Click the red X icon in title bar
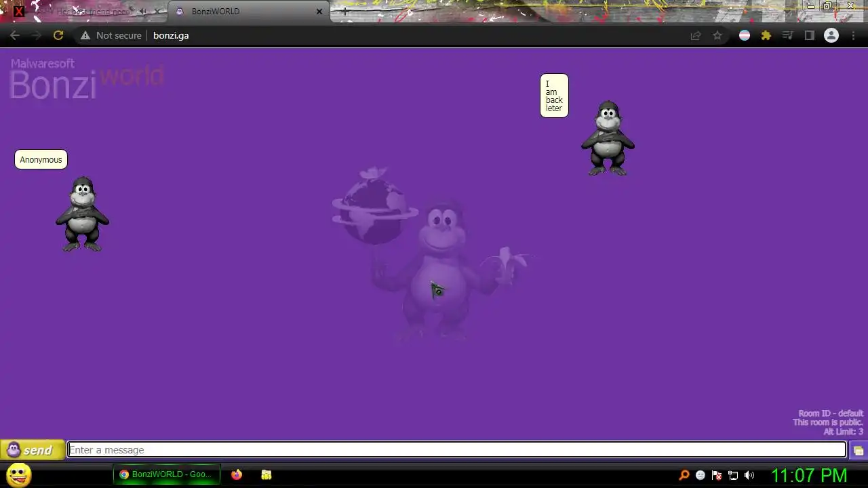This screenshot has width=868, height=488. (x=19, y=11)
